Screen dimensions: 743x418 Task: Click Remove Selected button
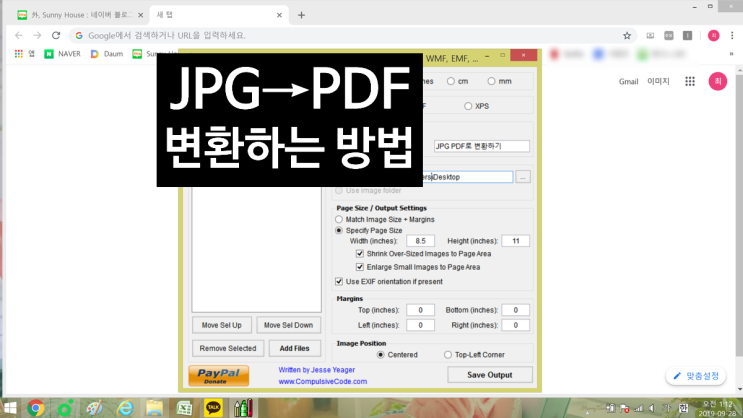[x=227, y=348]
